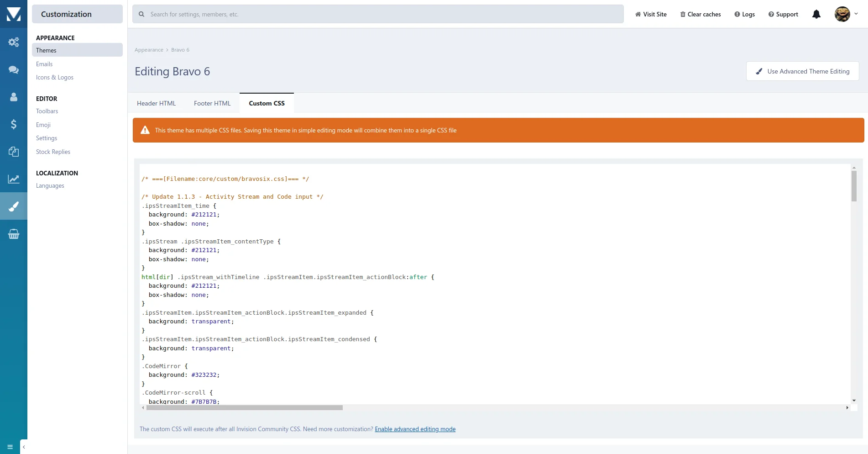Open the Members person icon section
Screen dimensions: 868x454
[x=14, y=97]
